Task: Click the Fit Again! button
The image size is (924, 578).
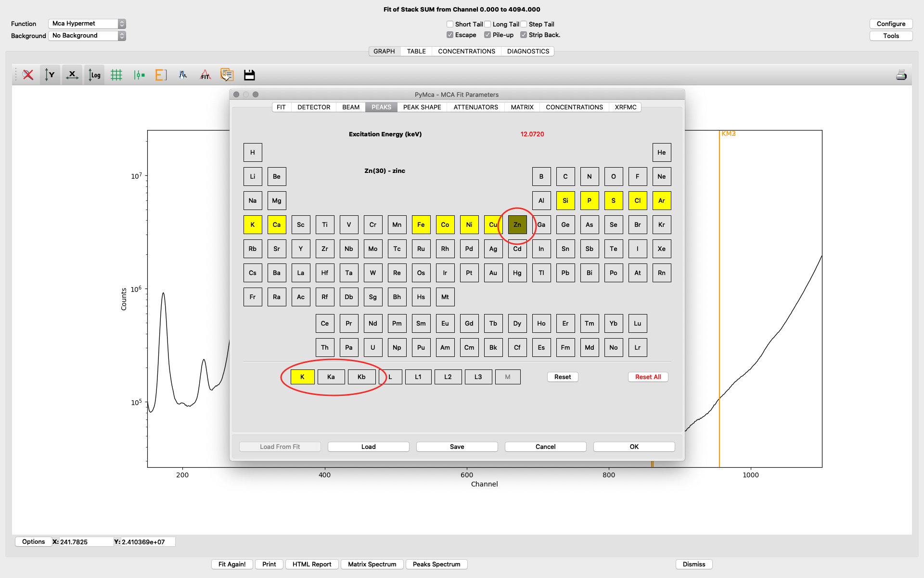Action: click(x=232, y=564)
